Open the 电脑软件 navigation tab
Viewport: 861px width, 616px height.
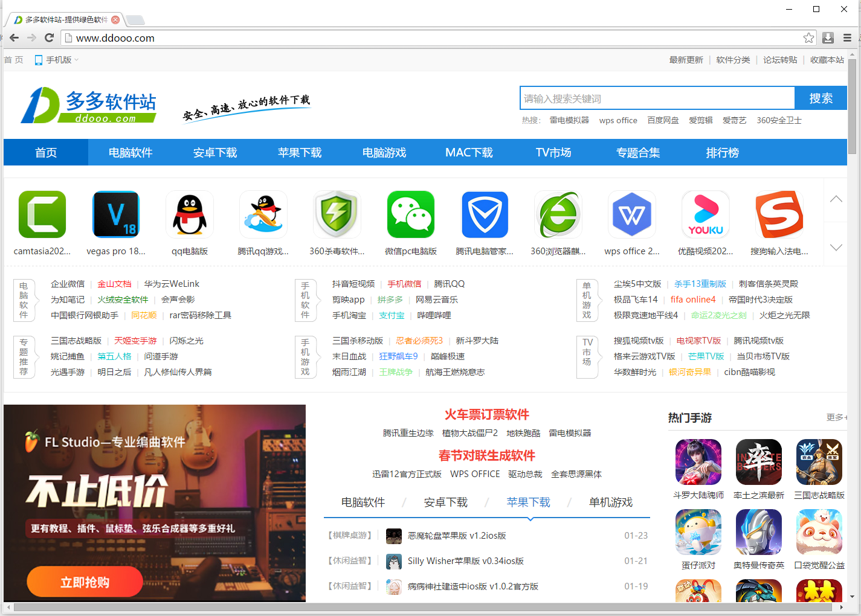(131, 152)
